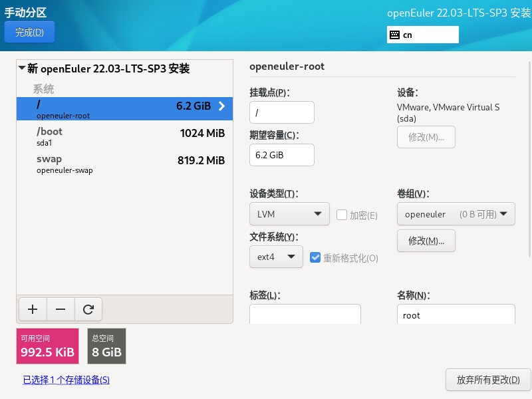
Task: Click the VMware Virtual S (sda) device text
Action: pyautogui.click(x=448, y=113)
